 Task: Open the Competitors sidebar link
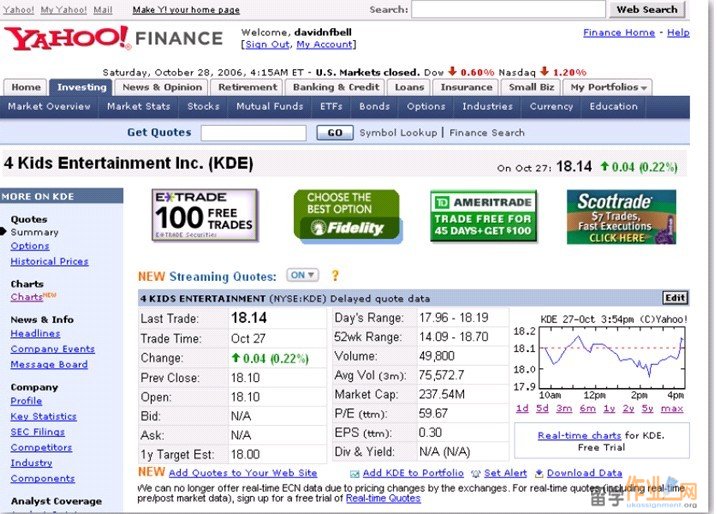tap(41, 448)
